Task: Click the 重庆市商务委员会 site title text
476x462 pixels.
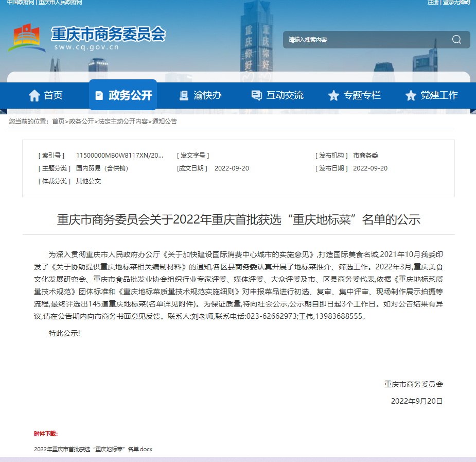Action: pyautogui.click(x=109, y=33)
